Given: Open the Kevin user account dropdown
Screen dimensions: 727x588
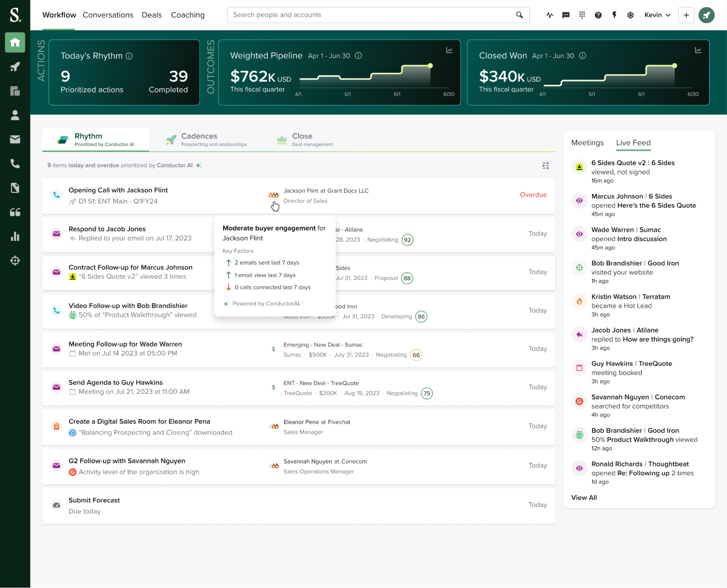Looking at the screenshot, I should coord(656,15).
